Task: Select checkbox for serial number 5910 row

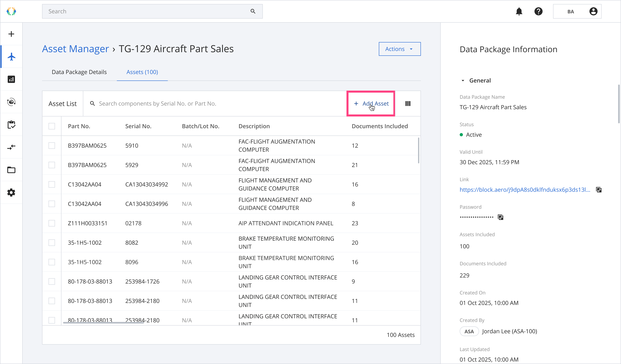Action: [52, 146]
